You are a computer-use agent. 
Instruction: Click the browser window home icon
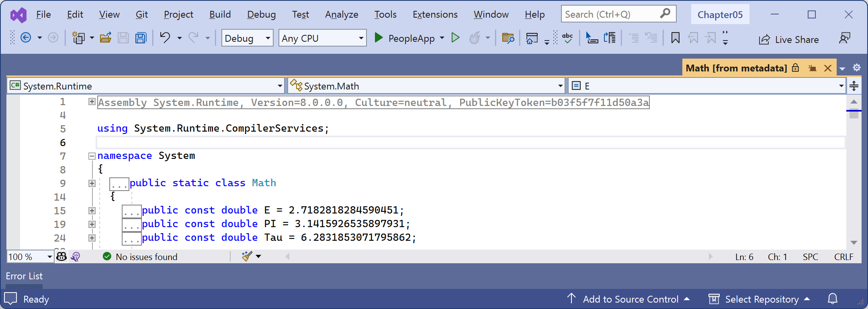click(x=532, y=39)
